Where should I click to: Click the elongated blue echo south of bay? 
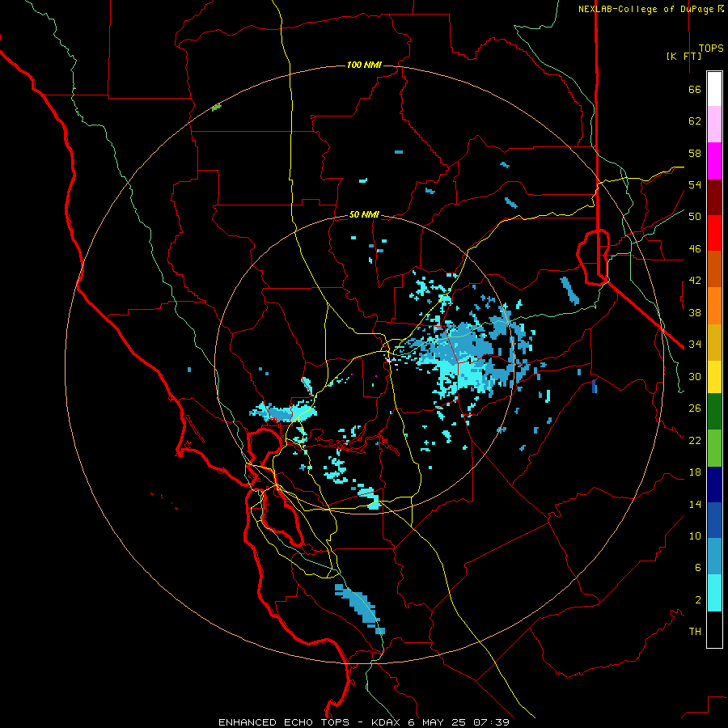[360, 609]
